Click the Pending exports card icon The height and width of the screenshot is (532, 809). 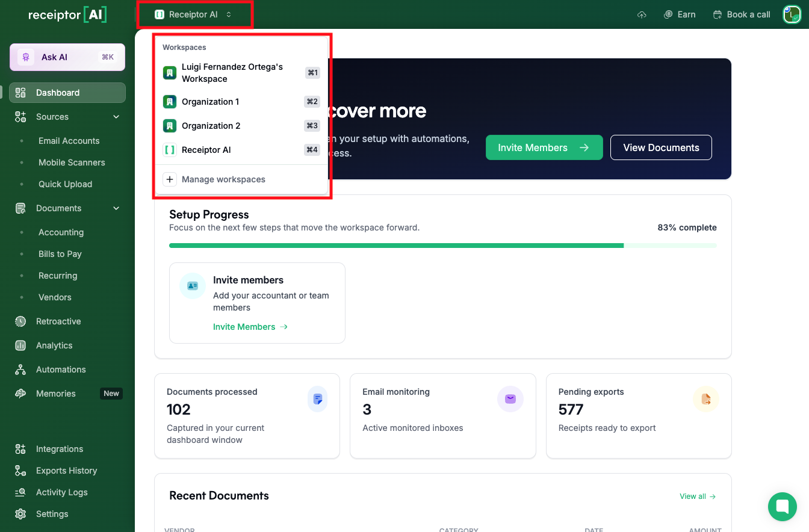(x=706, y=399)
